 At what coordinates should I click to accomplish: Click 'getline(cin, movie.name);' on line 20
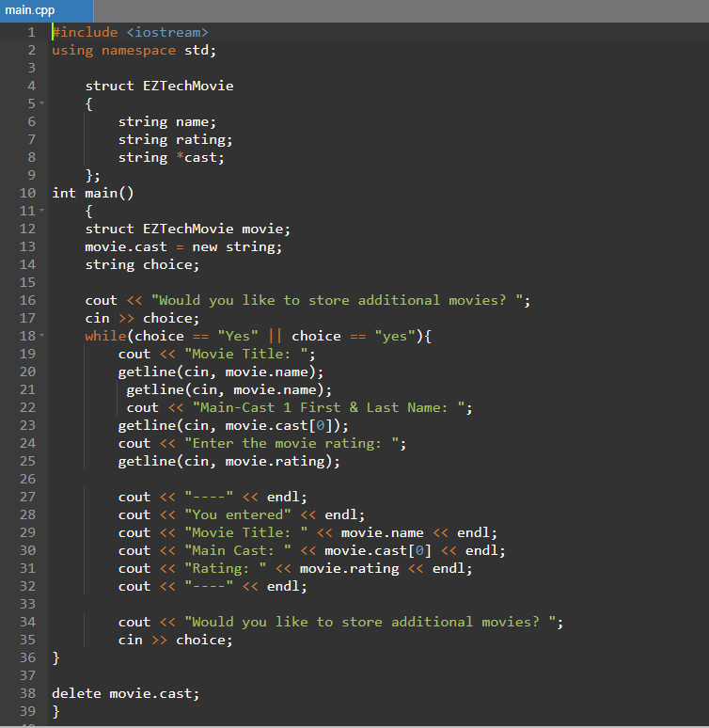tap(221, 372)
